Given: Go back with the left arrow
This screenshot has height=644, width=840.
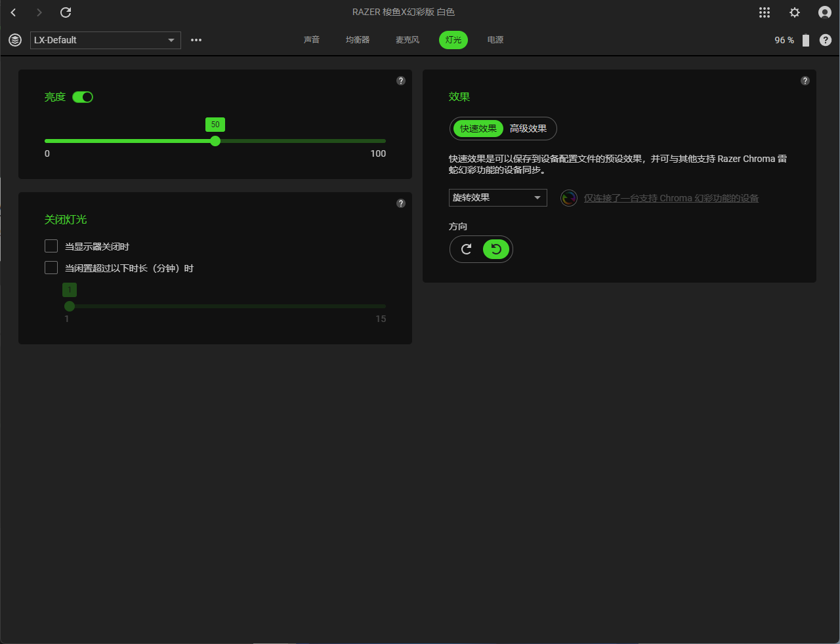Looking at the screenshot, I should pyautogui.click(x=13, y=12).
